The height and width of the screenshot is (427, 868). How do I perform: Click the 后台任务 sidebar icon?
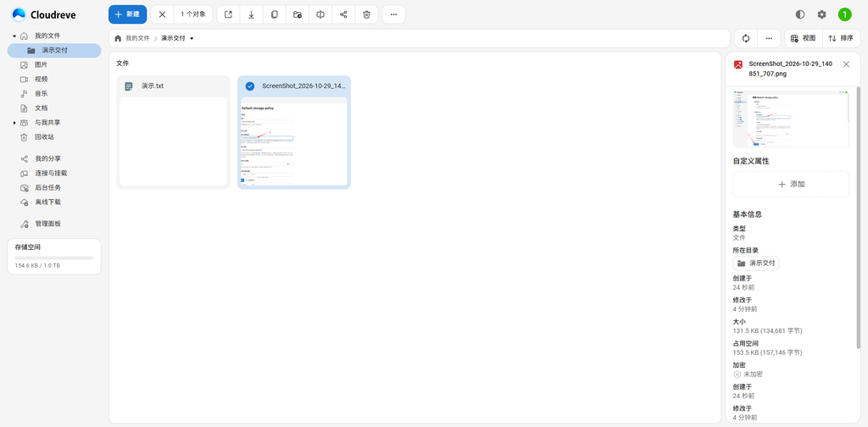(24, 187)
